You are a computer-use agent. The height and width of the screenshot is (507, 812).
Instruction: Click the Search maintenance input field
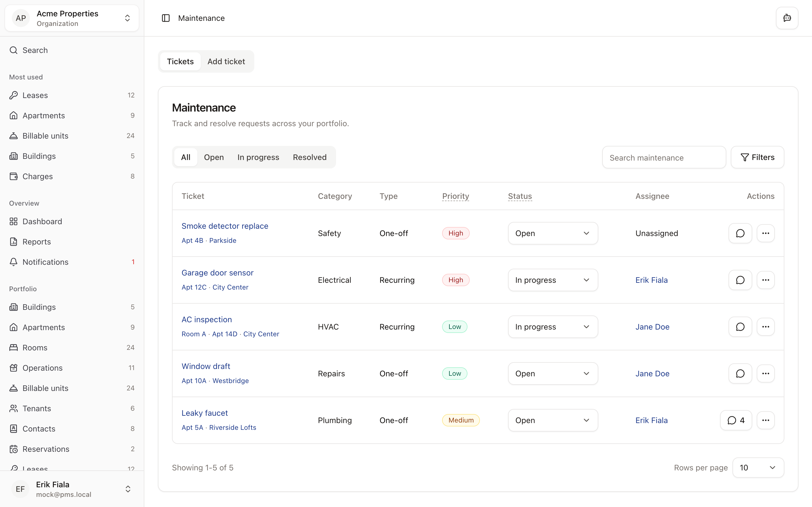click(x=663, y=157)
